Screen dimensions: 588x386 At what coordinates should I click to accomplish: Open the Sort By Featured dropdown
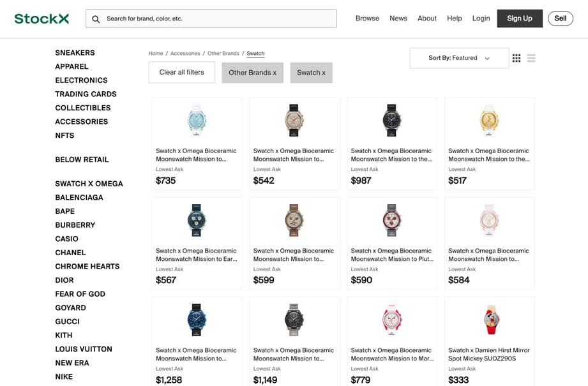[459, 58]
